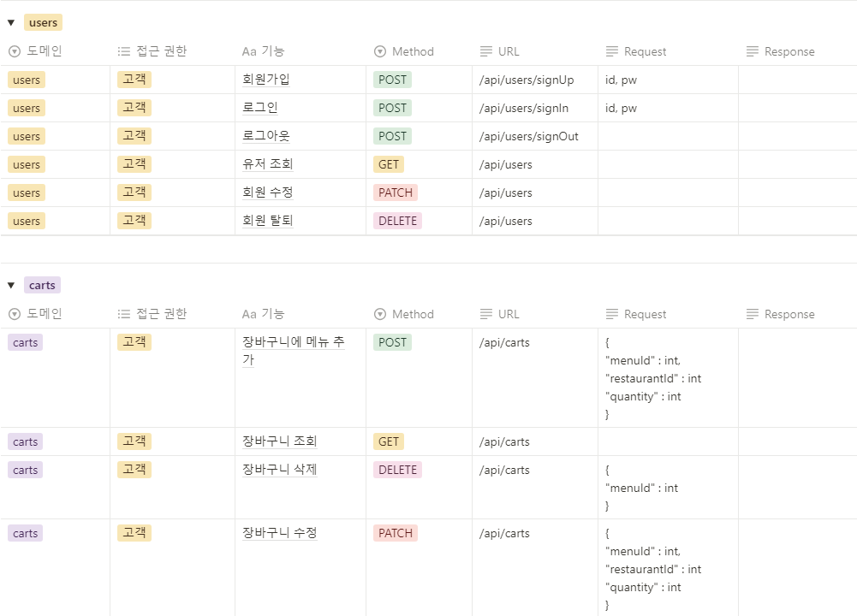
Task: Click the Request text icon in users table header
Action: click(x=612, y=51)
